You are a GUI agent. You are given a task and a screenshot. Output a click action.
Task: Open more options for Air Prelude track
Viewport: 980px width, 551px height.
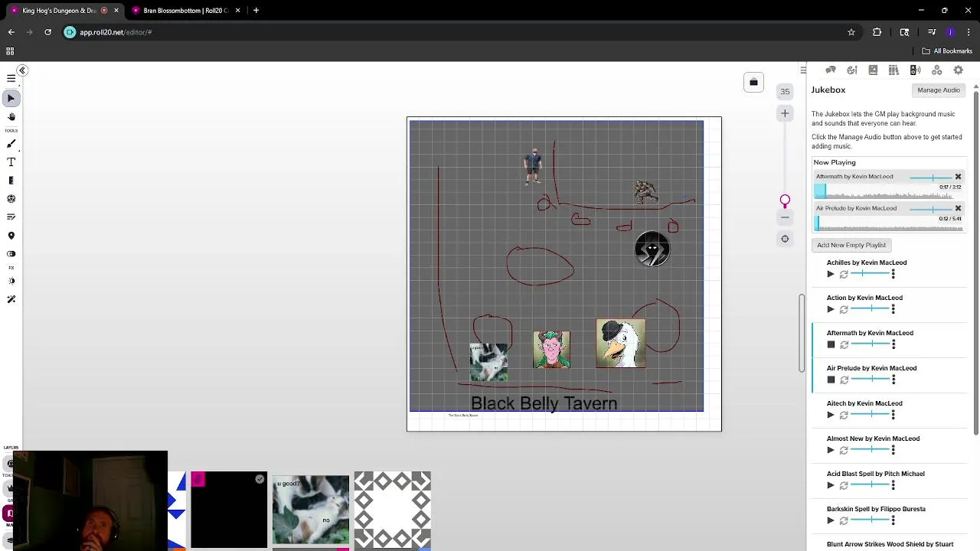(893, 380)
